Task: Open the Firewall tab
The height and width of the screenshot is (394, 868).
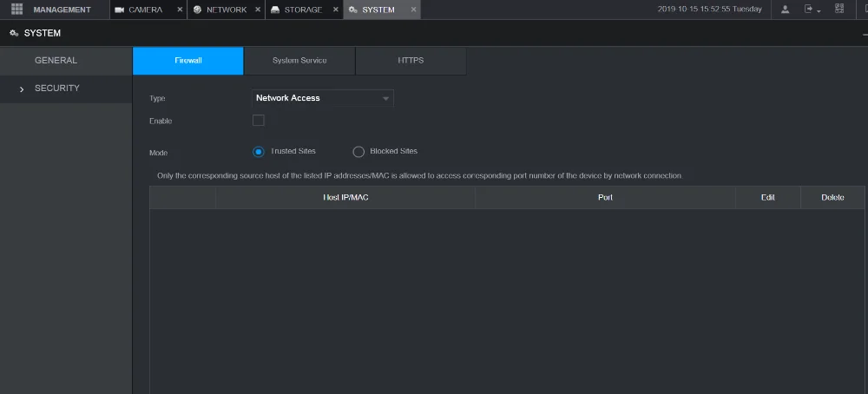Action: click(x=188, y=61)
